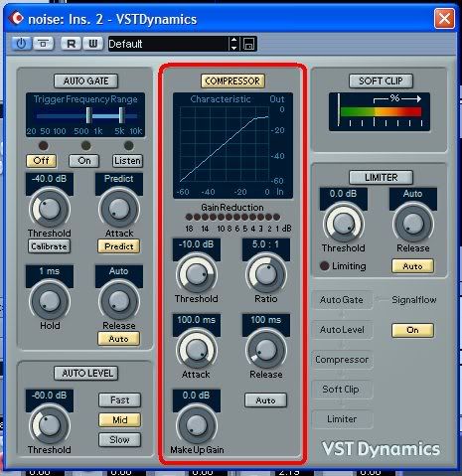Image resolution: width=462 pixels, height=476 pixels.
Task: Select the Off trigger filter mode
Action: coord(42,161)
